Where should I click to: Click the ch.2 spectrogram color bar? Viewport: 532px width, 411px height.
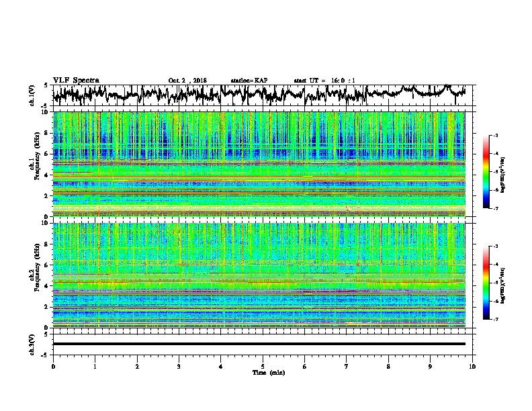coord(486,283)
